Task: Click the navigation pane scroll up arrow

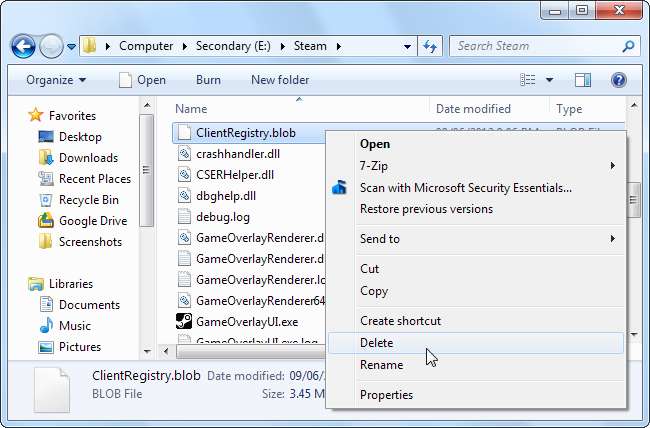Action: coord(147,106)
